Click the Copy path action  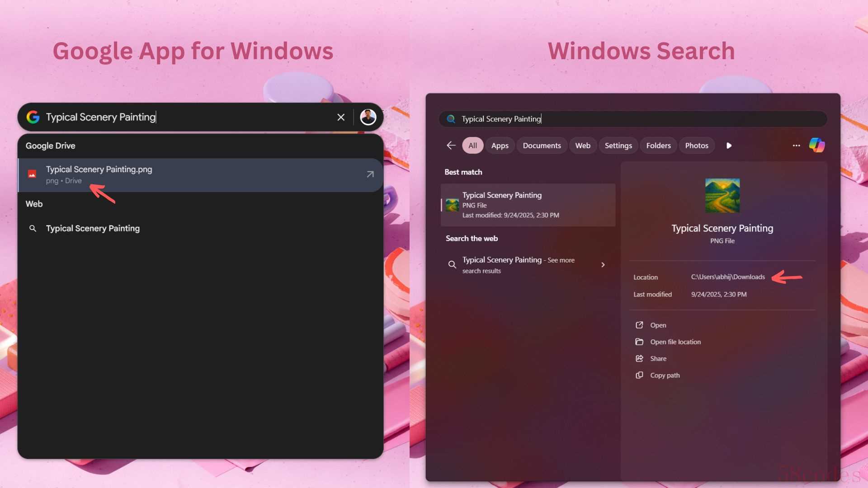(x=665, y=375)
